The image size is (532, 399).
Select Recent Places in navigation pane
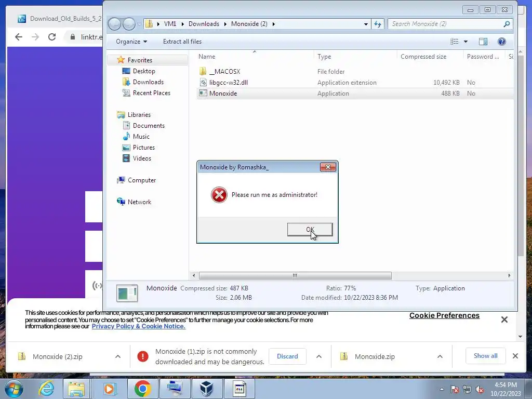152,93
